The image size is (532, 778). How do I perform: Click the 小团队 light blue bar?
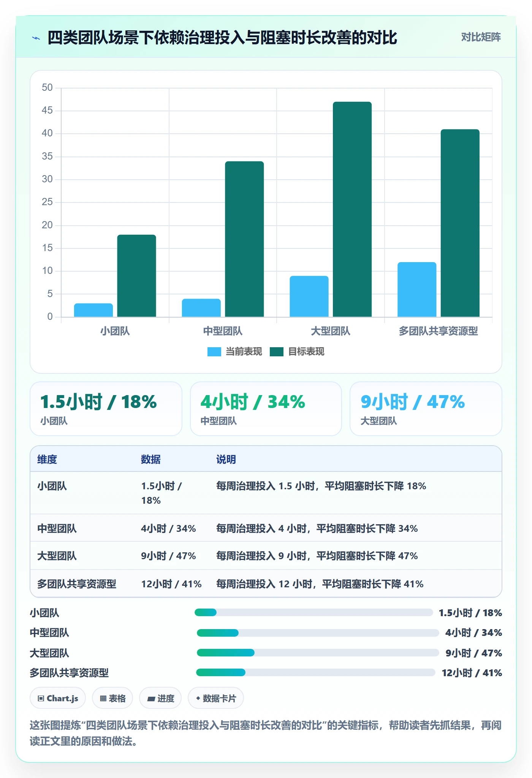93,310
